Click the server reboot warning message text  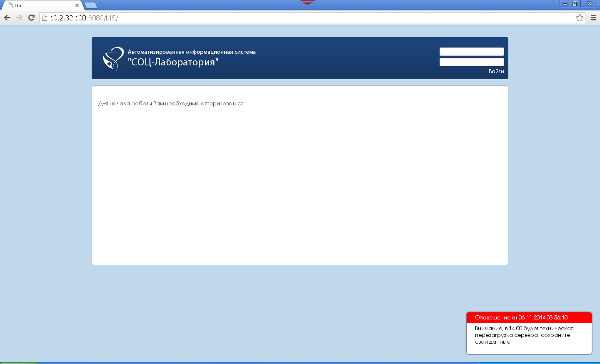524,335
